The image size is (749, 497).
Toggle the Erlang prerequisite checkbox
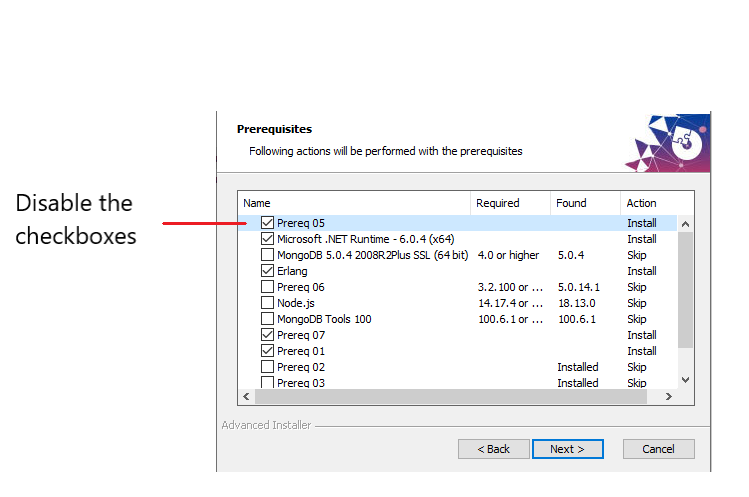(267, 271)
